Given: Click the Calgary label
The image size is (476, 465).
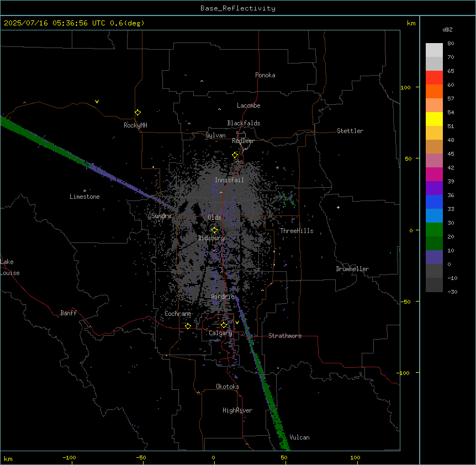Looking at the screenshot, I should click(x=220, y=333).
